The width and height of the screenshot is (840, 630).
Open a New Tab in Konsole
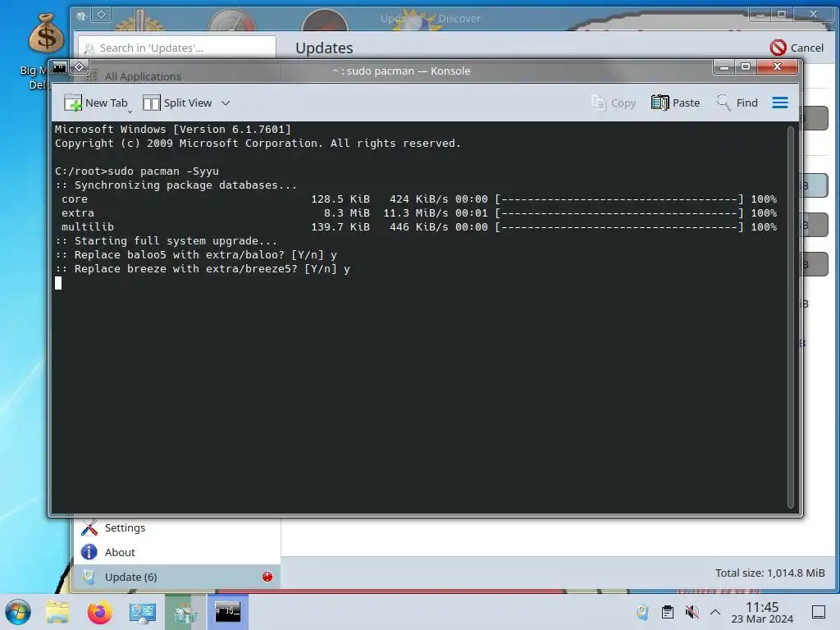coord(95,103)
